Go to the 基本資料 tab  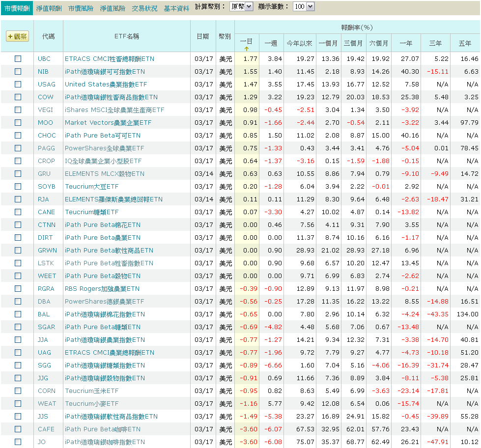pos(176,8)
